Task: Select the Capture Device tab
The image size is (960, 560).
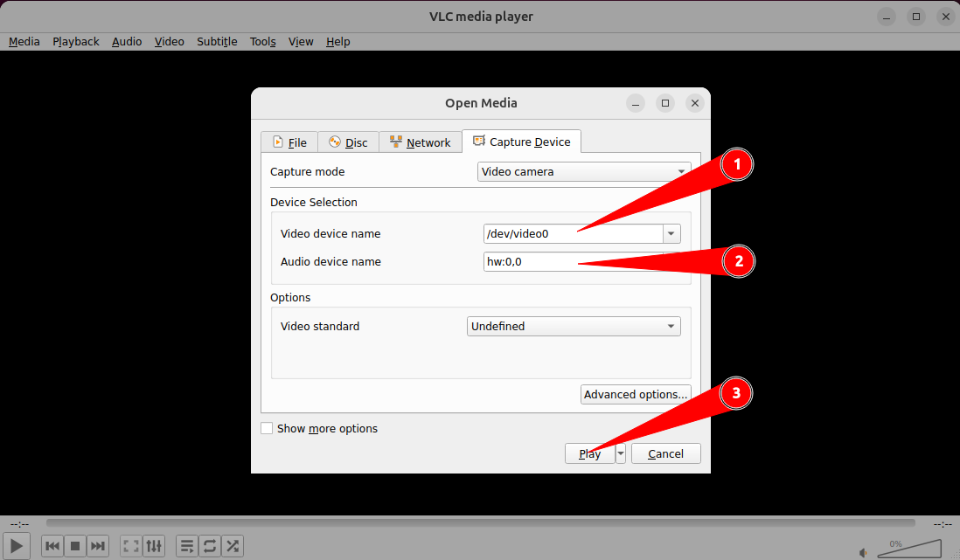Action: [522, 142]
